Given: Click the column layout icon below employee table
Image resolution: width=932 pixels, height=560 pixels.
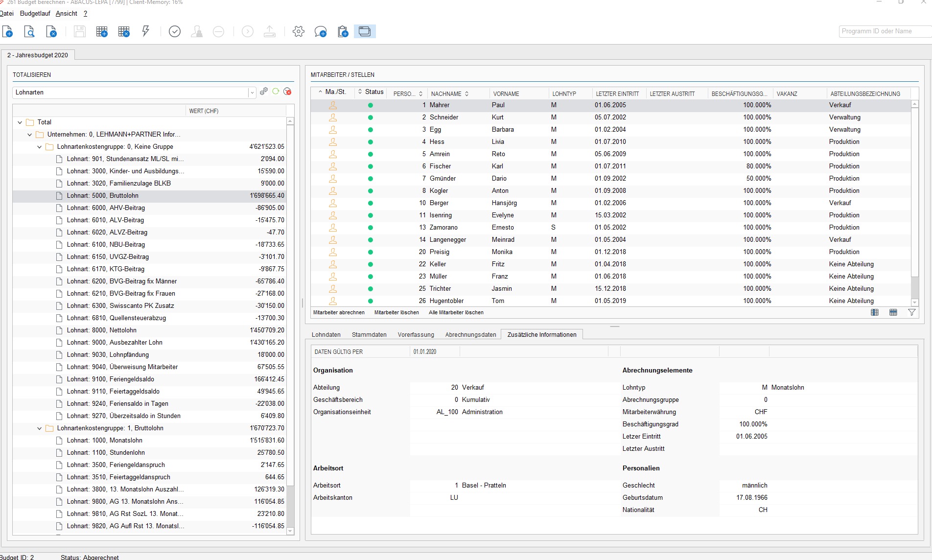Looking at the screenshot, I should point(875,312).
